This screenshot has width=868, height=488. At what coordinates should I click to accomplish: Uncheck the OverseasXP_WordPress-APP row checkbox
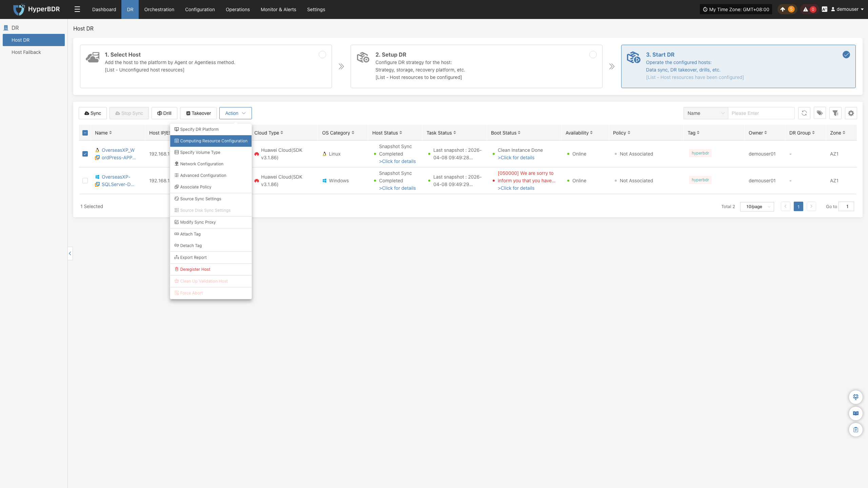pos(85,154)
